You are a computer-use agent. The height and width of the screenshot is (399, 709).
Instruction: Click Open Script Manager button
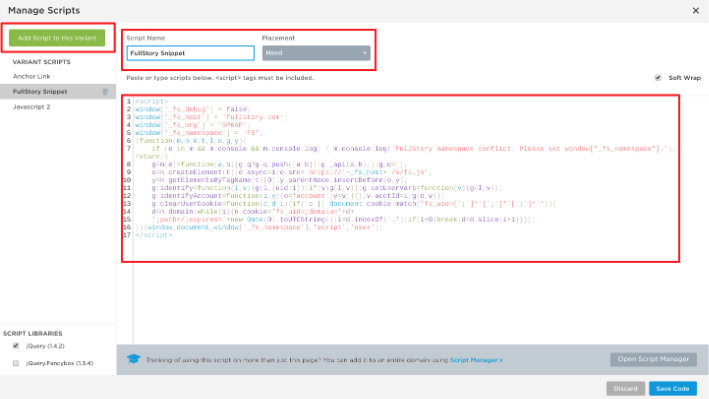tap(653, 359)
